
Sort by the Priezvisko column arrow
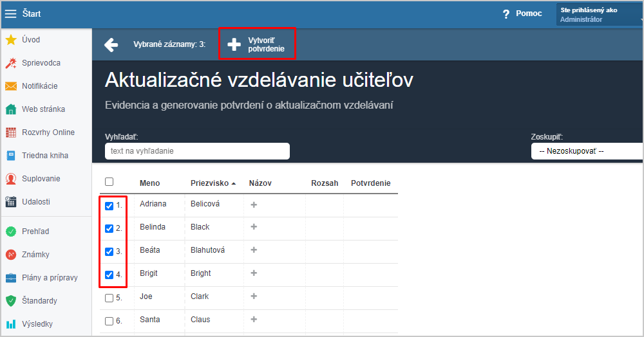coord(234,184)
